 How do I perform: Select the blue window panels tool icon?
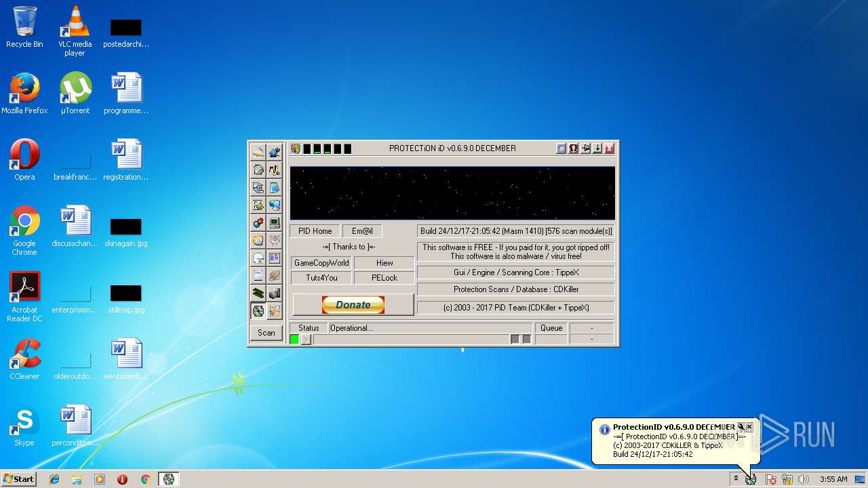tap(274, 258)
